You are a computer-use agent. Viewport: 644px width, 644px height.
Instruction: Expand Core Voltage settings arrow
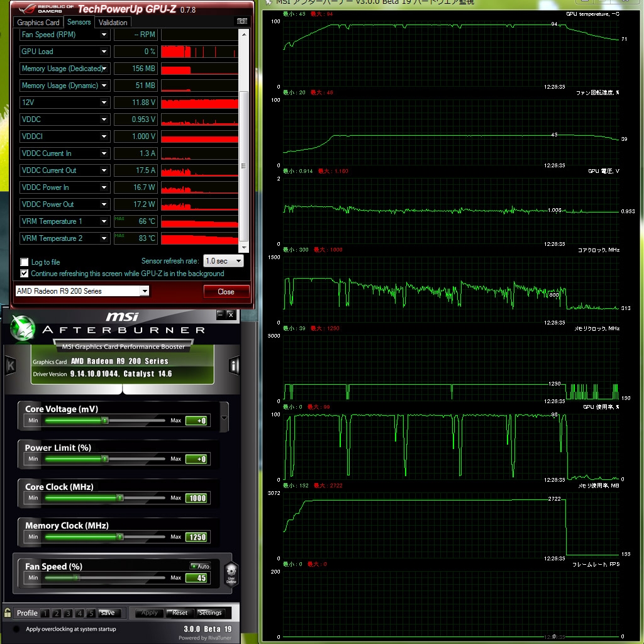tap(225, 418)
